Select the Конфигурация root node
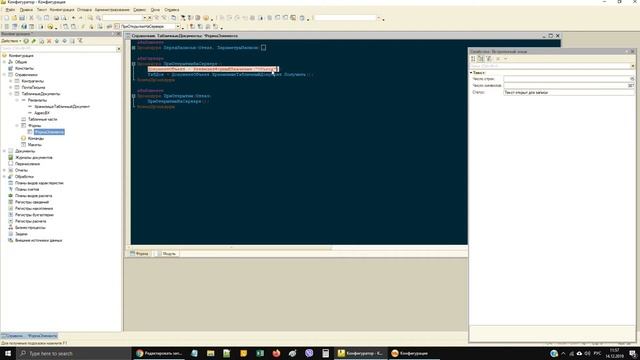Screen dimensions: 640x360 pyautogui.click(x=21, y=56)
